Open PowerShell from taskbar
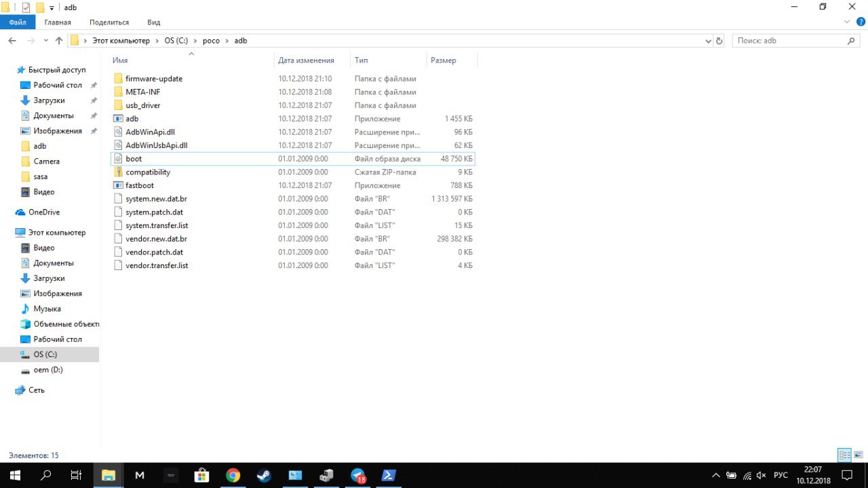The width and height of the screenshot is (868, 488). [389, 475]
